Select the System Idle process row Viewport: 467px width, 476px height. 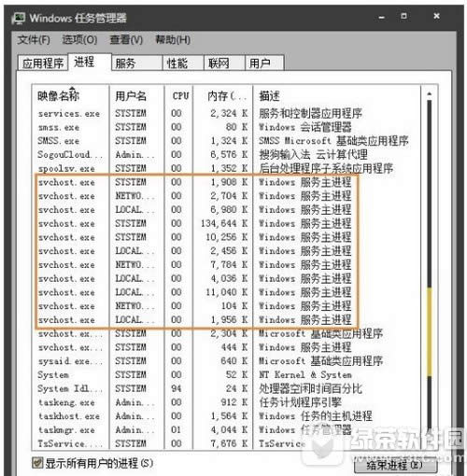click(x=226, y=388)
